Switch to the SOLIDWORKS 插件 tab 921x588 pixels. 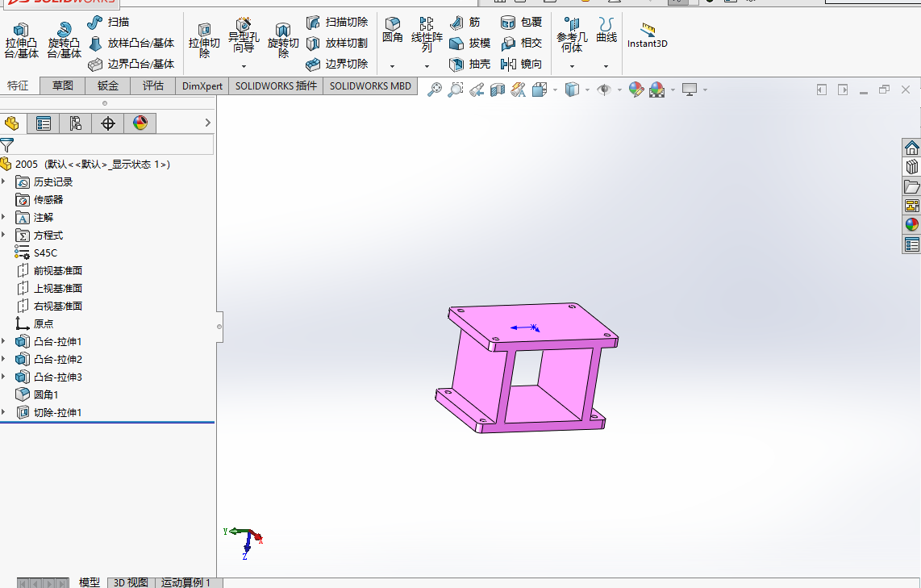click(276, 85)
